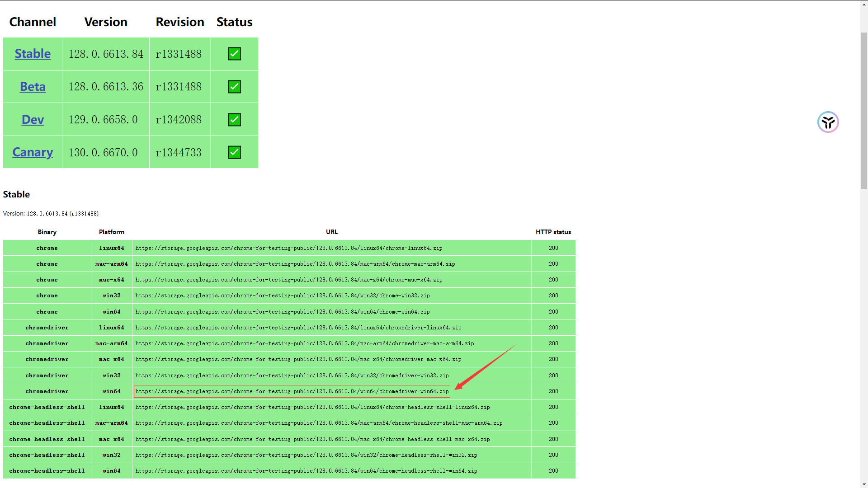The image size is (868, 488).
Task: Click the page vertical scrollbar thumb
Action: coord(864,110)
